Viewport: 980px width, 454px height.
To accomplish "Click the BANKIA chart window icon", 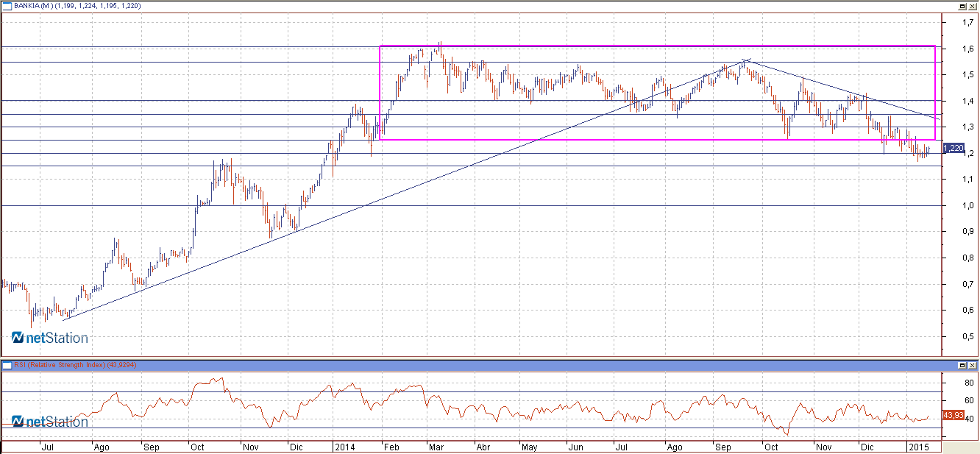I will click(7, 6).
